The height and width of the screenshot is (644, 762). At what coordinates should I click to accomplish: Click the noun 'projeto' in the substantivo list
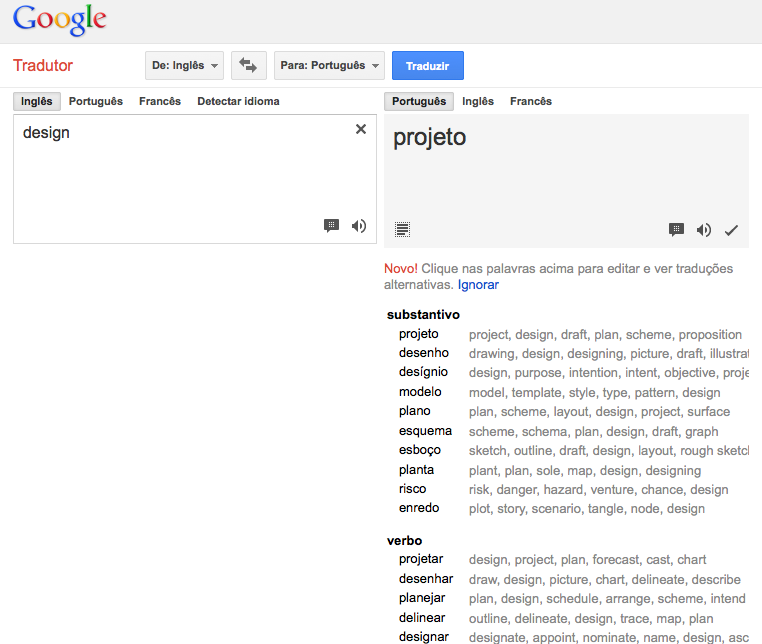point(419,334)
